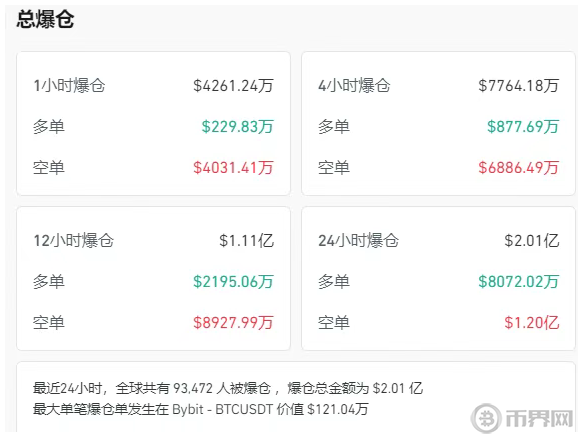
Task: Click the 93,472 人被爆仓 summary line
Action: [x=228, y=388]
